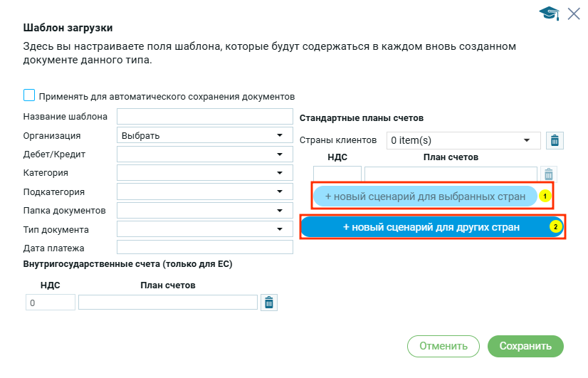Viewport: 588px width, 378px height.
Task: Add new scenario for other countries
Action: (431, 227)
